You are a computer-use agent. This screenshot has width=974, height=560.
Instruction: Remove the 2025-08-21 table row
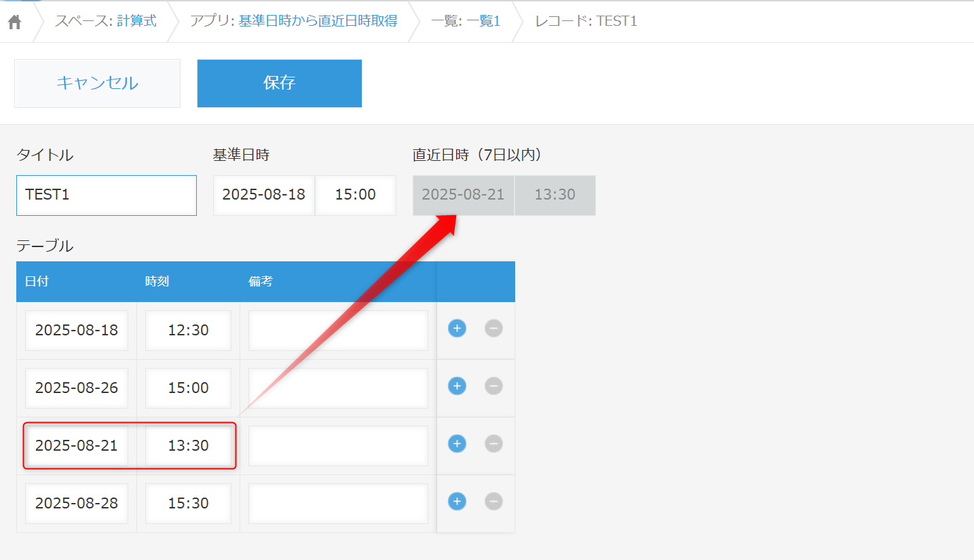click(493, 444)
